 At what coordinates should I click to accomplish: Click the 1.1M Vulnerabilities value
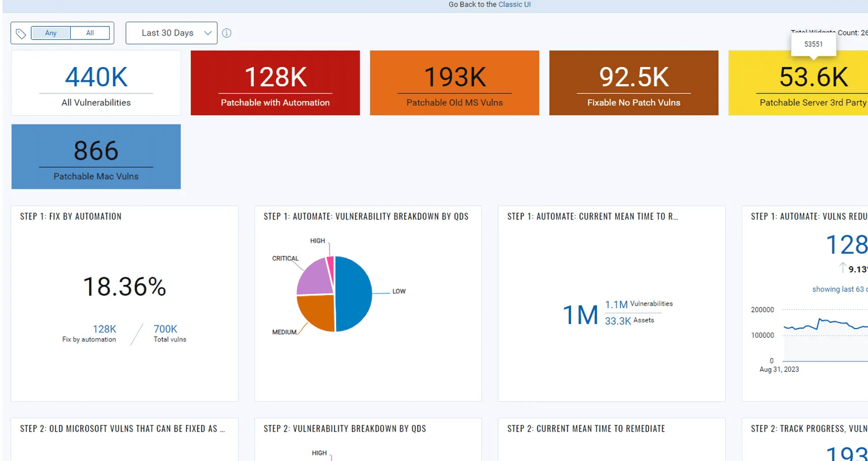[x=616, y=305]
